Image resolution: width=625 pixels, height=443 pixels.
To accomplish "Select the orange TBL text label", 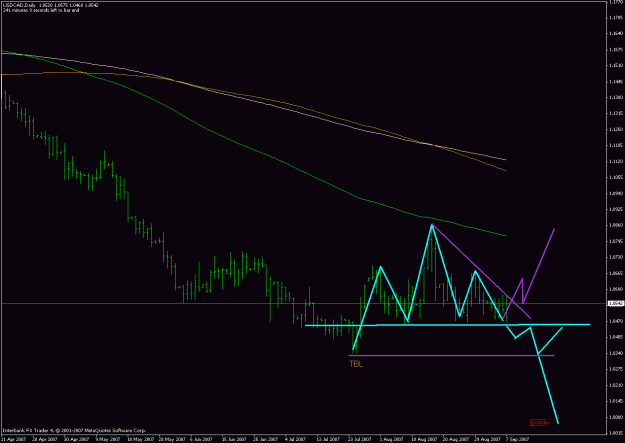I will 356,364.
